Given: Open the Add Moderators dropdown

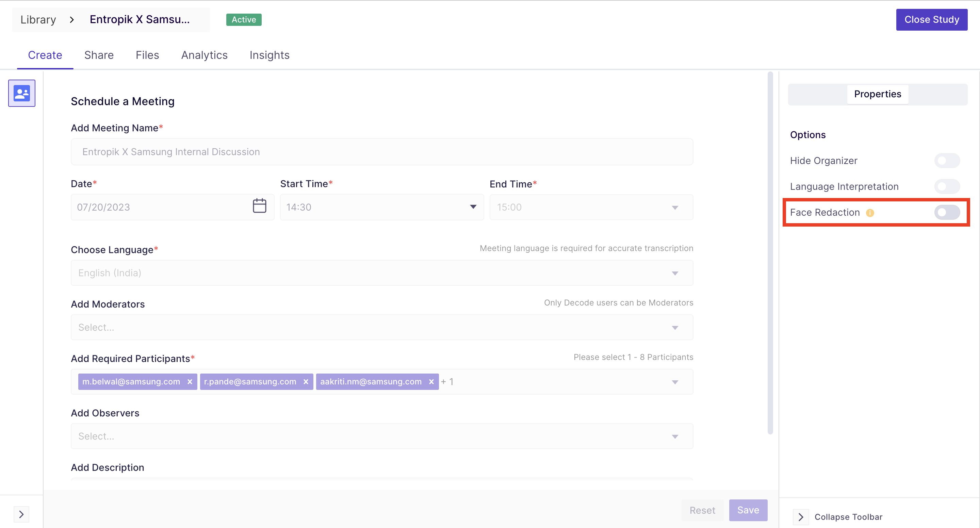Looking at the screenshot, I should pyautogui.click(x=382, y=328).
